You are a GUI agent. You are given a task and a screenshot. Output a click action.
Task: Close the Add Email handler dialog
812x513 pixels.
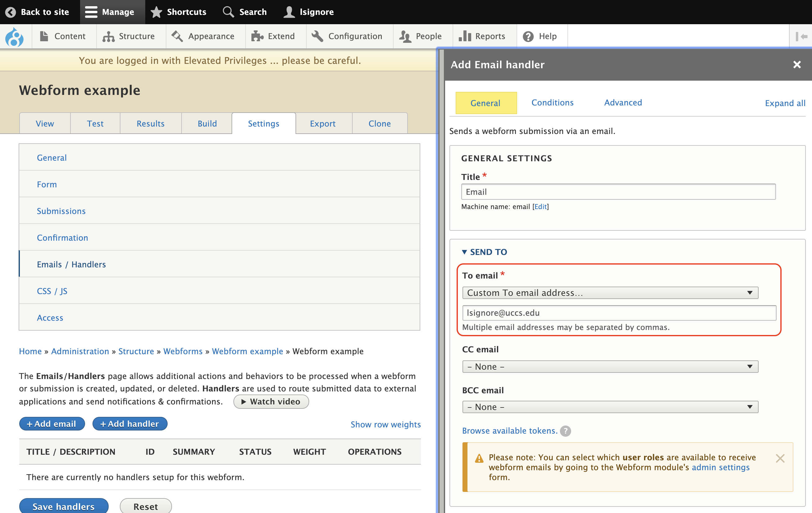tap(797, 65)
